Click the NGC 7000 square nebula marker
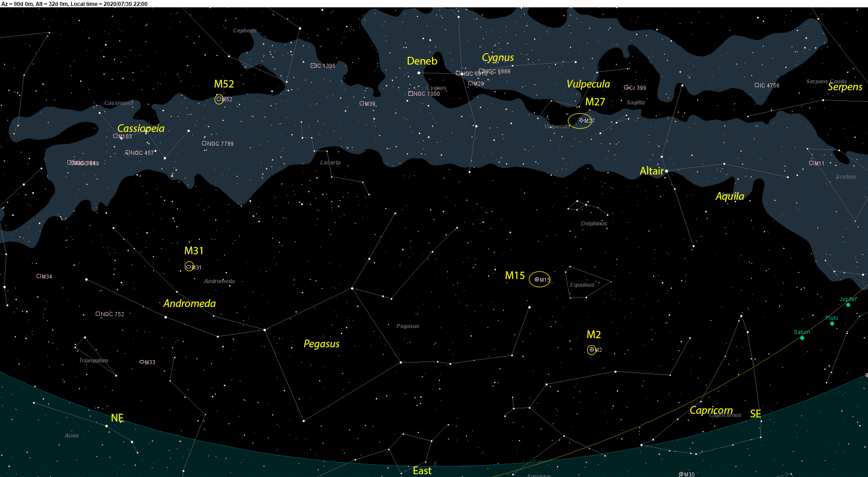The height and width of the screenshot is (477, 868). click(x=411, y=93)
